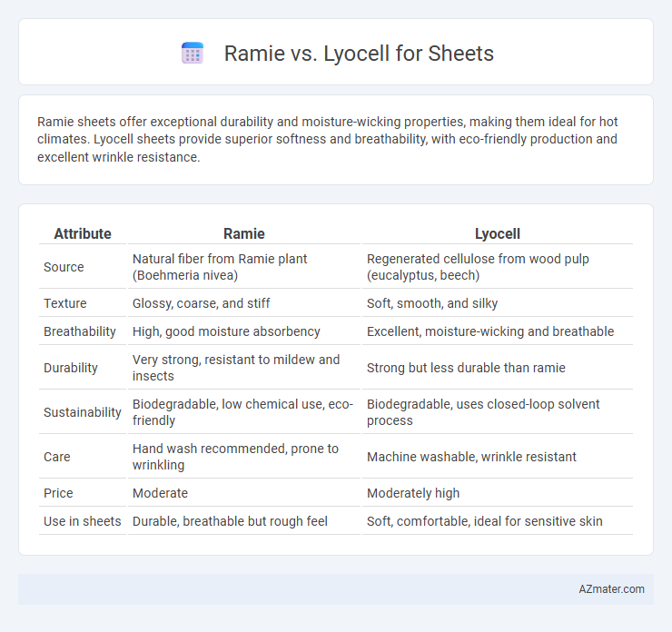Click the 'Ramie vs. Lyocell for Sheets' heading

point(359,54)
